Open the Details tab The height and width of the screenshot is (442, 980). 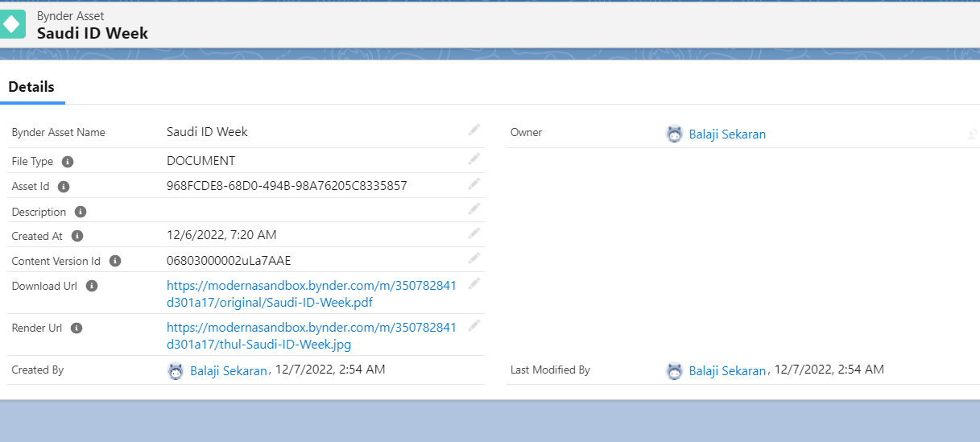[x=31, y=87]
